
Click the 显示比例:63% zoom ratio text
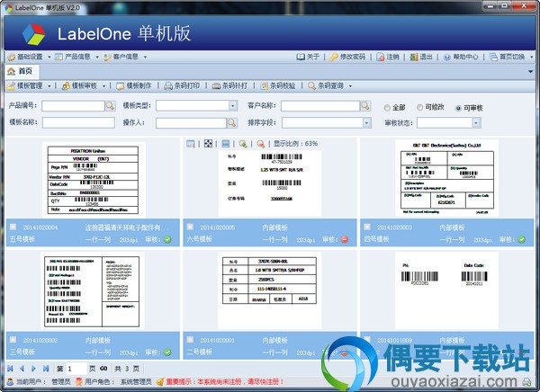(x=295, y=144)
